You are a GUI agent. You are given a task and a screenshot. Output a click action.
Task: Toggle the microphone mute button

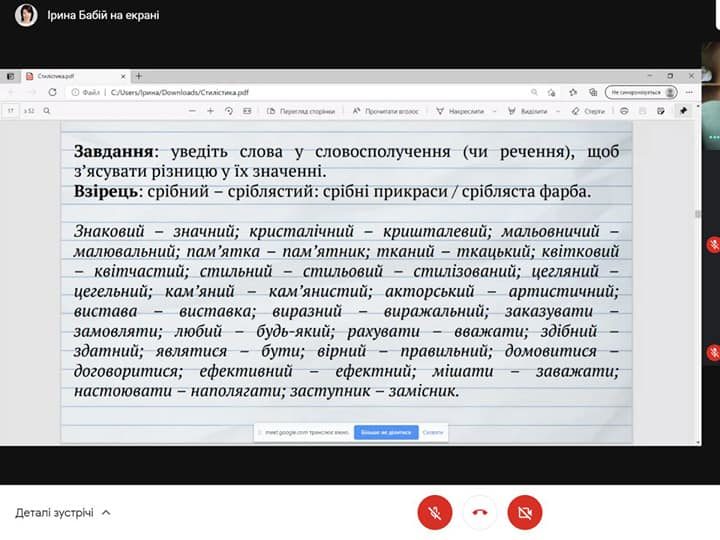pos(435,513)
